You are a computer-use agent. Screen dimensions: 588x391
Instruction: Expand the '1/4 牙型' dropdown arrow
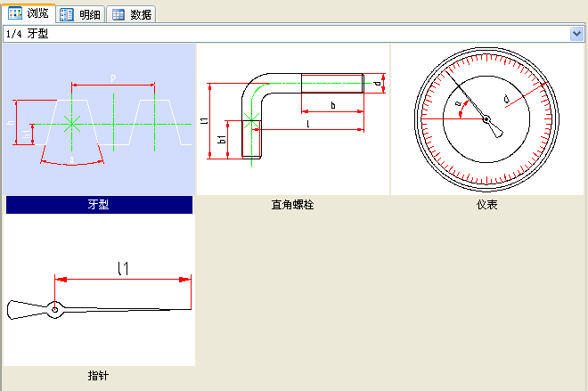(576, 34)
